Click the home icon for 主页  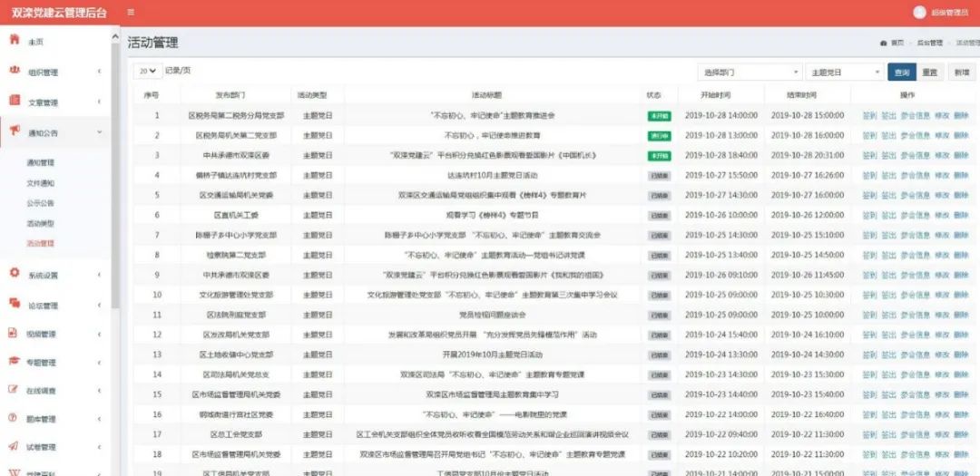[15, 41]
